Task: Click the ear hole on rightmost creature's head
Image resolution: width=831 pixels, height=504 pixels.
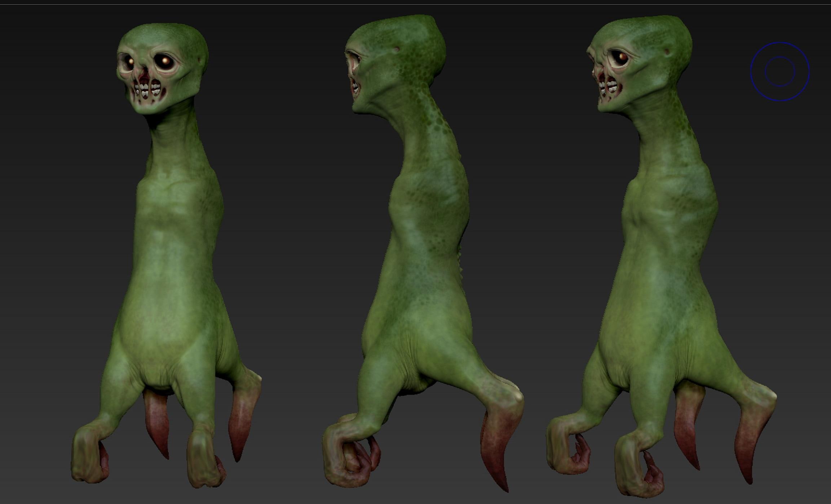Action: (x=667, y=52)
